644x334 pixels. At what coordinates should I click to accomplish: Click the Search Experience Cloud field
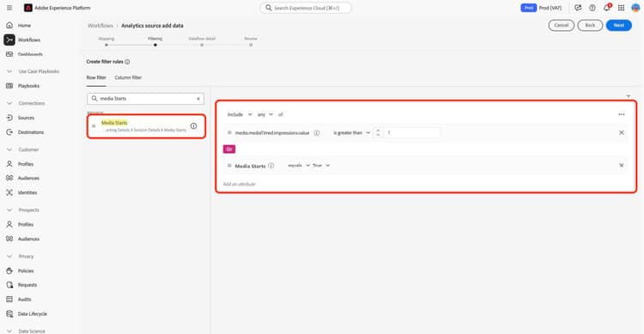point(306,8)
